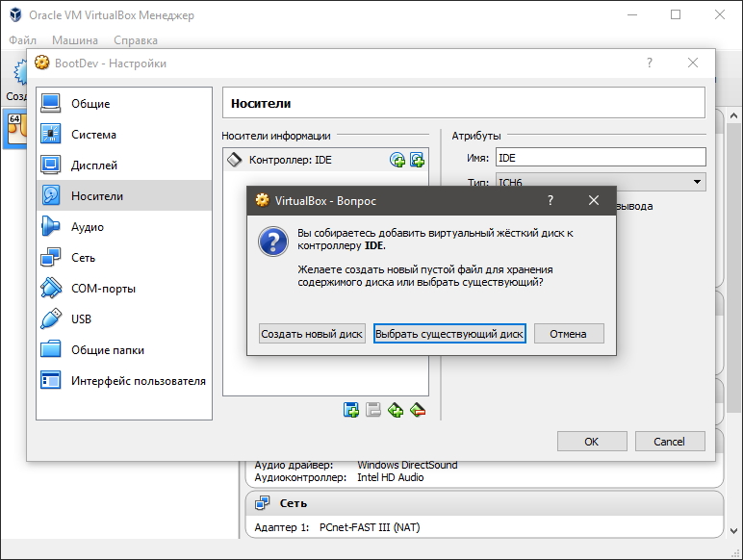Open the Общие папки folder icon
Image resolution: width=743 pixels, height=560 pixels.
point(50,349)
